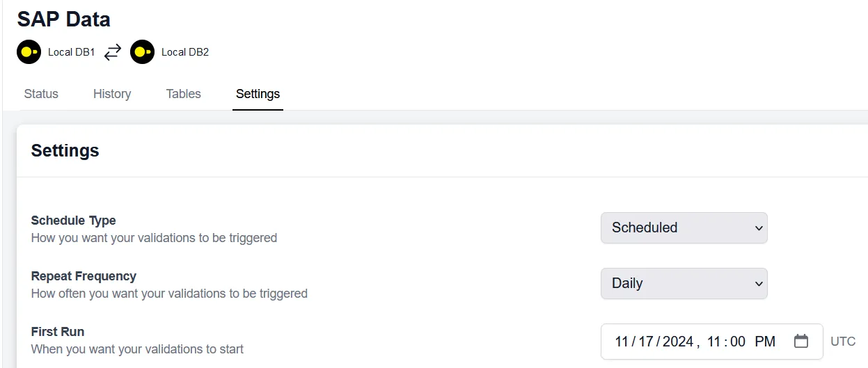
Task: Select the hour field in First Run
Action: click(x=713, y=342)
